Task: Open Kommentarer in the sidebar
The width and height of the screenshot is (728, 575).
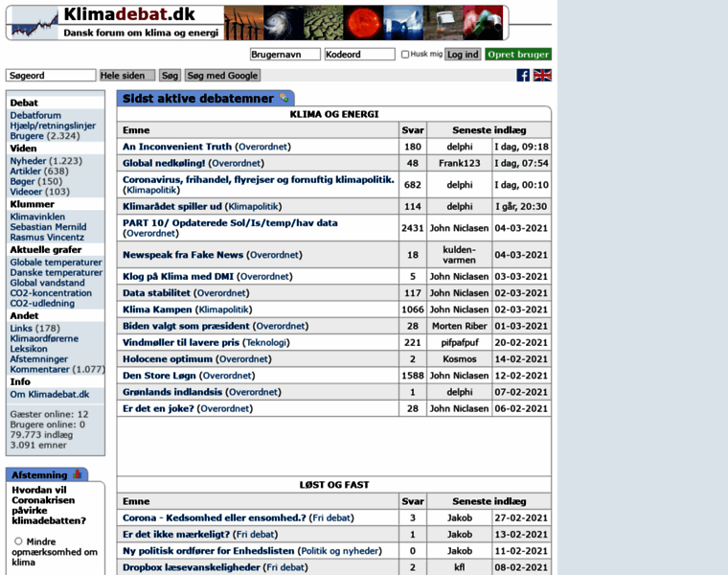Action: click(x=40, y=369)
